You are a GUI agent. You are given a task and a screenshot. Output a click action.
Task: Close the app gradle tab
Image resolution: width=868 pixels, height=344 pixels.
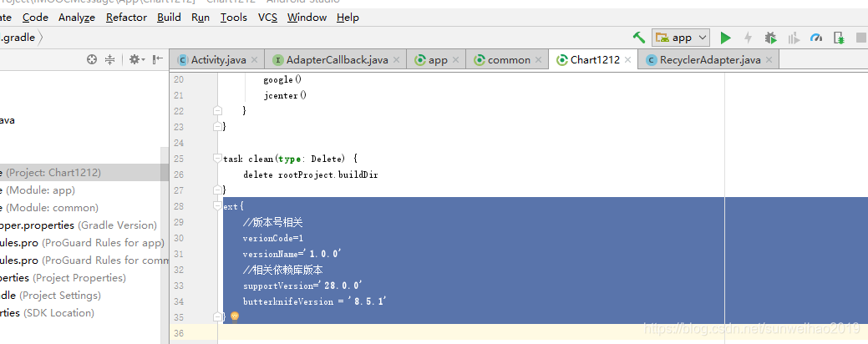click(455, 60)
